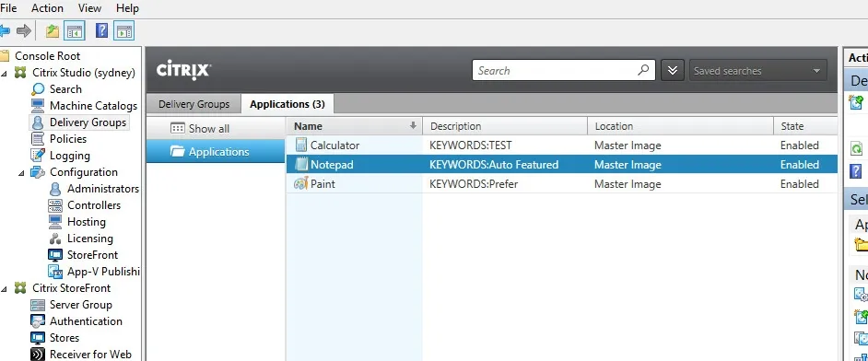Click the blue Help toolbar icon
The height and width of the screenshot is (361, 868).
[102, 31]
